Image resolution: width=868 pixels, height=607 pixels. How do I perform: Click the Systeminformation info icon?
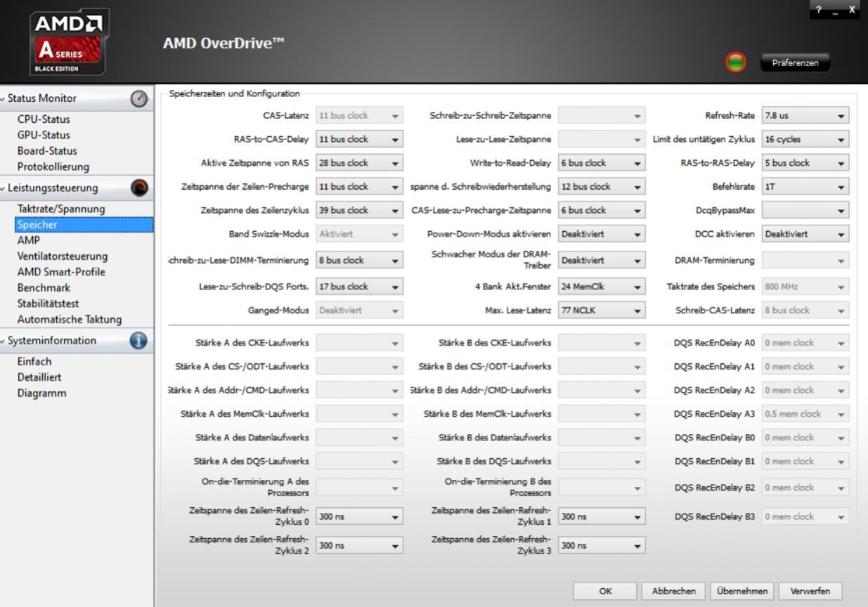139,341
